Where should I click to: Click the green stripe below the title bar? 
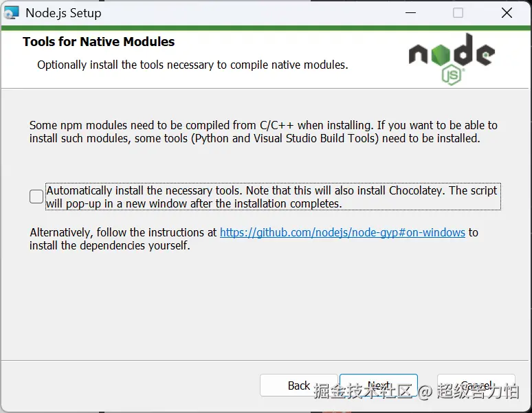coord(266,28)
